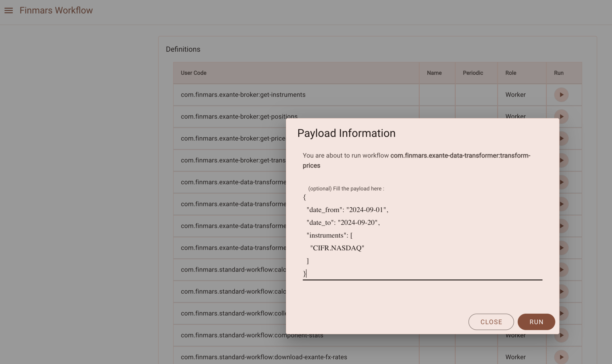Click the Payload Information dialog title
612x364 pixels.
coord(346,133)
